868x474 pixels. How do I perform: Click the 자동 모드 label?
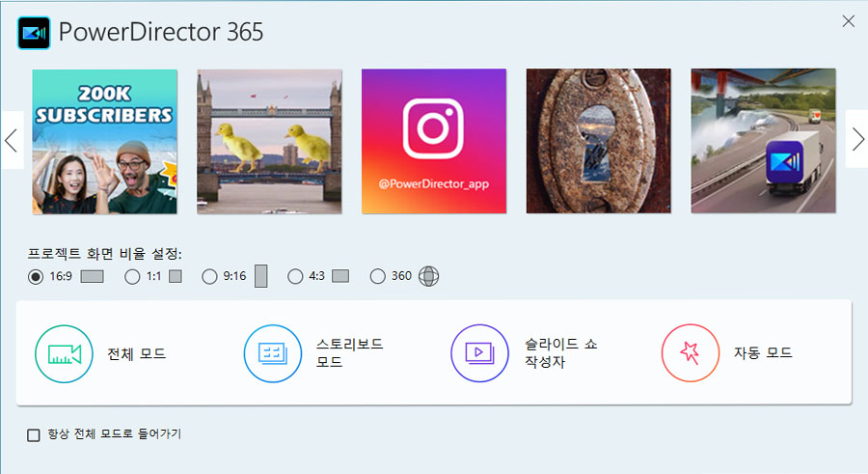tap(764, 352)
